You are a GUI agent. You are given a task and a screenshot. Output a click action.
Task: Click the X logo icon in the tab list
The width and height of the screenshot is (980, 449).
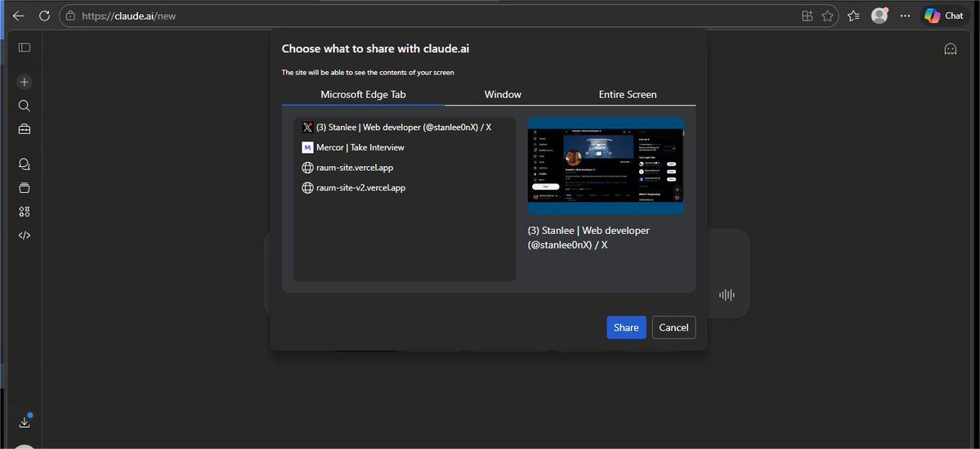[307, 128]
